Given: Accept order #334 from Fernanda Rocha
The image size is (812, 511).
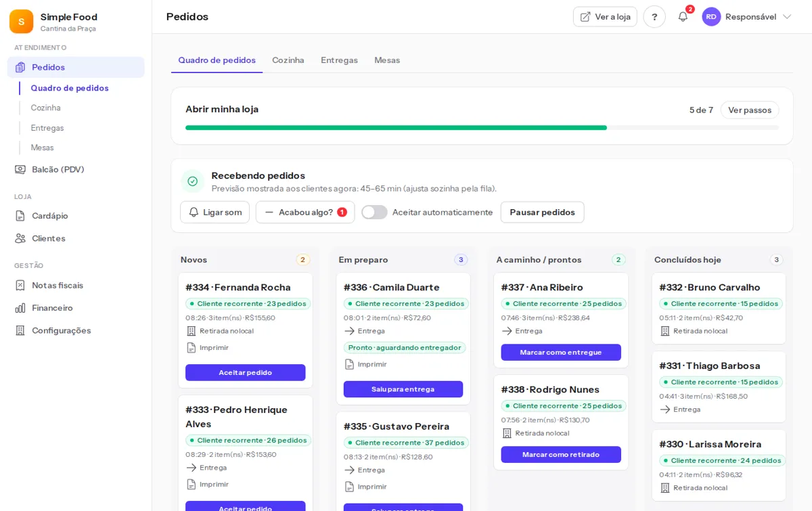Looking at the screenshot, I should (x=245, y=372).
